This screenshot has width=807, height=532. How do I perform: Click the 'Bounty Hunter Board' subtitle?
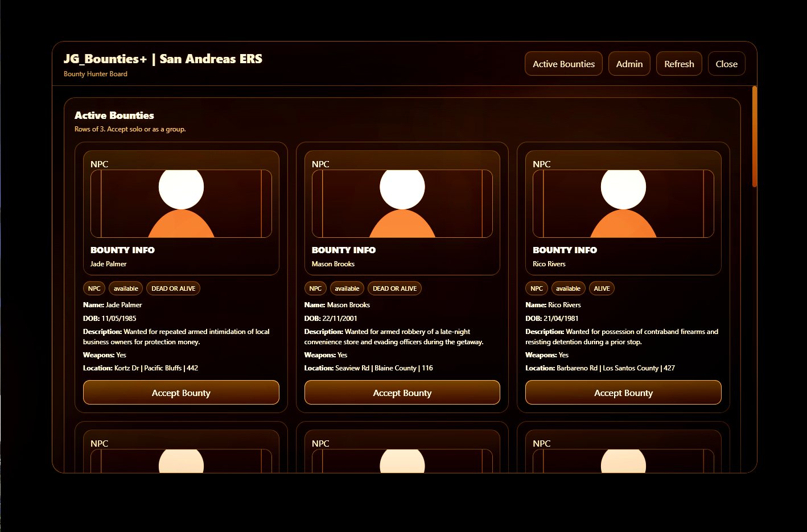[x=96, y=74]
